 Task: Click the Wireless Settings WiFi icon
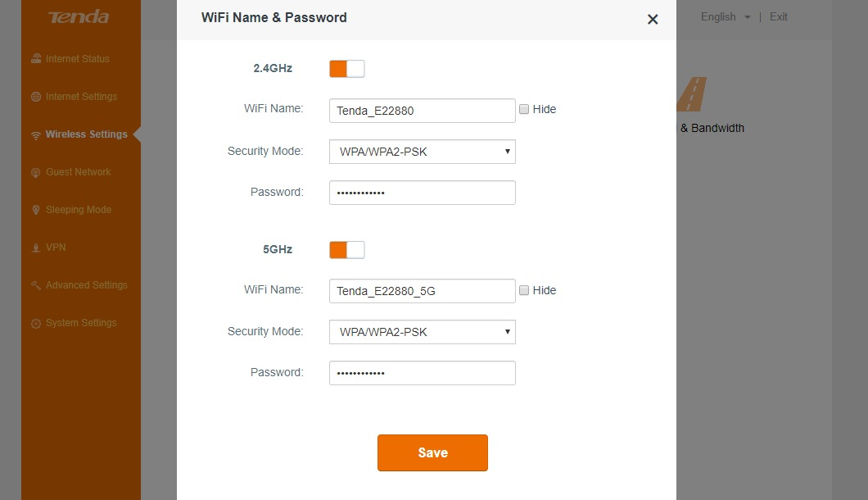36,135
